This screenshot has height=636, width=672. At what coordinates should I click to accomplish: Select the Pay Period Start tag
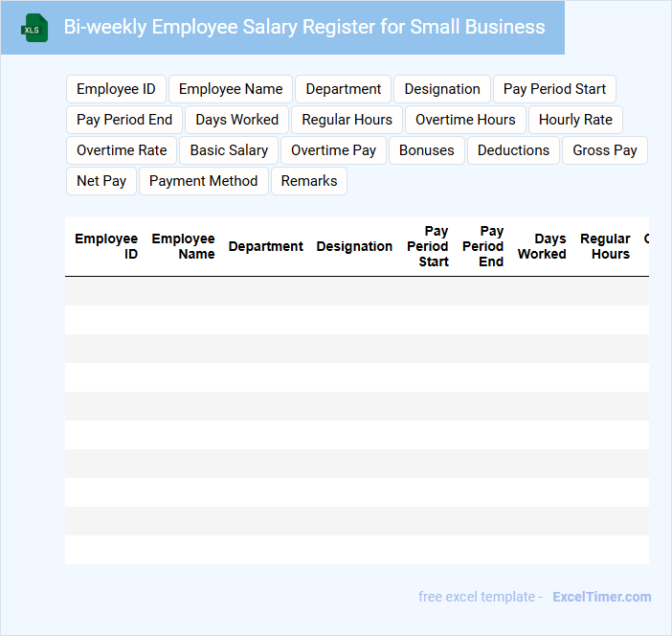tap(554, 89)
